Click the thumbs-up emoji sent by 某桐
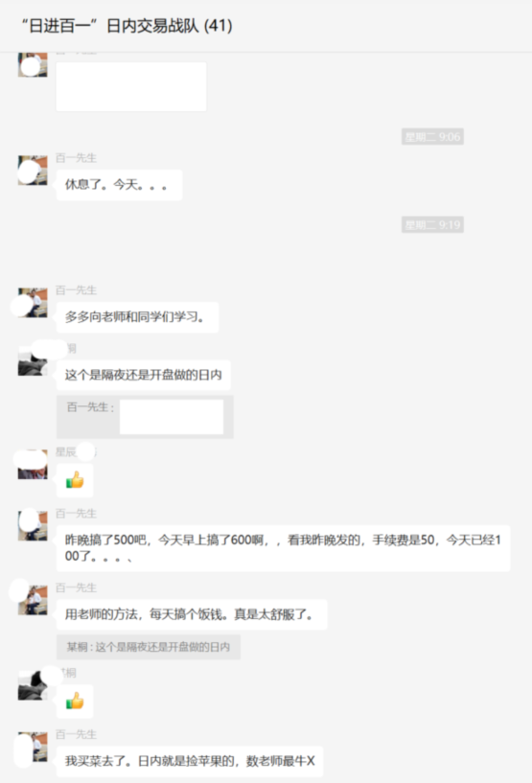 75,702
